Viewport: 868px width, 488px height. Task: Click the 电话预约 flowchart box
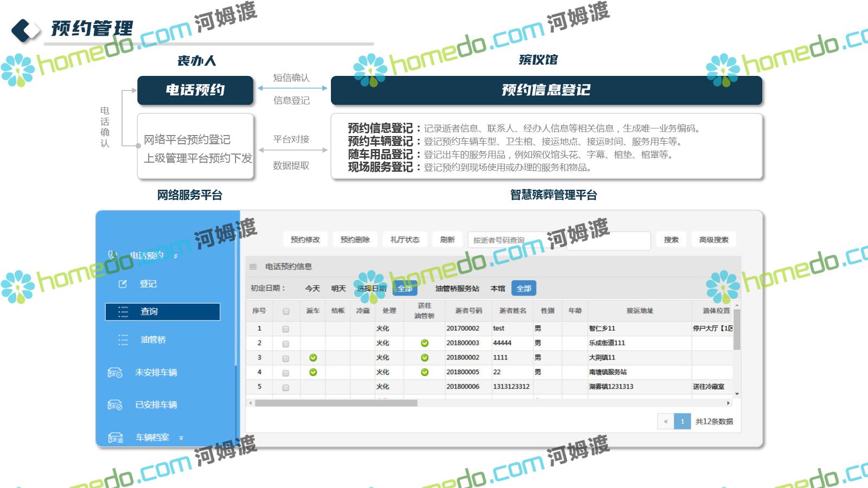click(195, 91)
